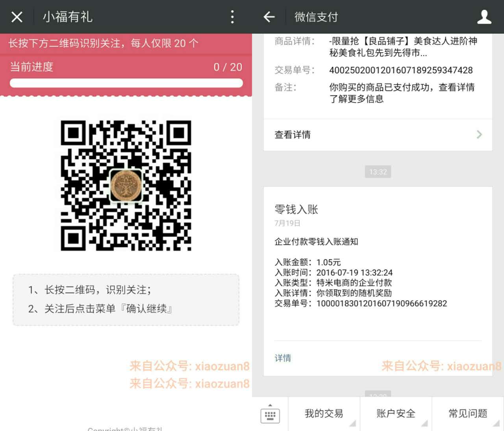The width and height of the screenshot is (504, 431).
Task: Click the 13:32 timestamp bubble
Action: point(378,172)
